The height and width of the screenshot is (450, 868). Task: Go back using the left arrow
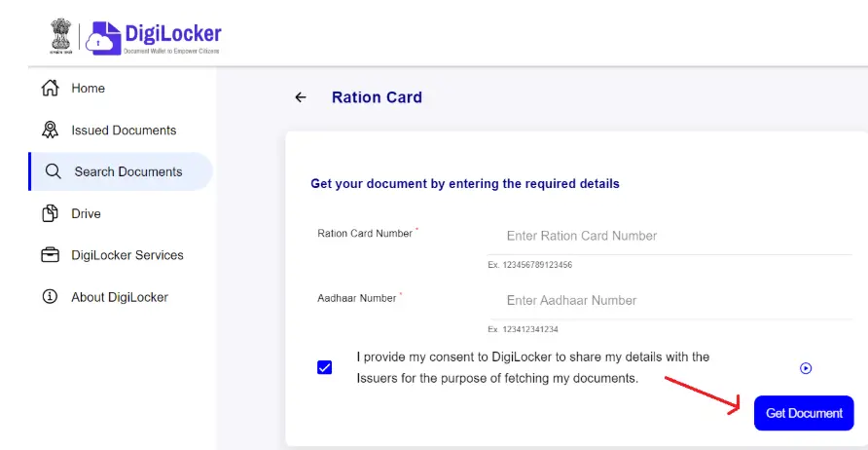[301, 97]
